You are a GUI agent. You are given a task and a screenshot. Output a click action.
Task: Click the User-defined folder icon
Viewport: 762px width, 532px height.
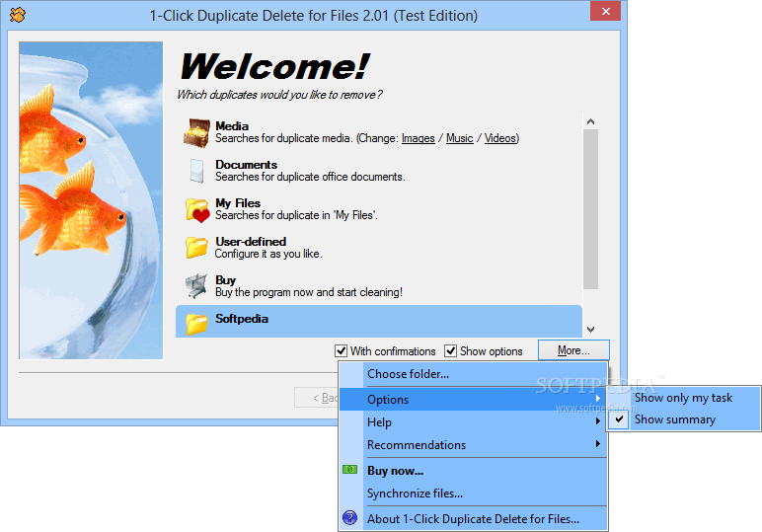tap(196, 248)
